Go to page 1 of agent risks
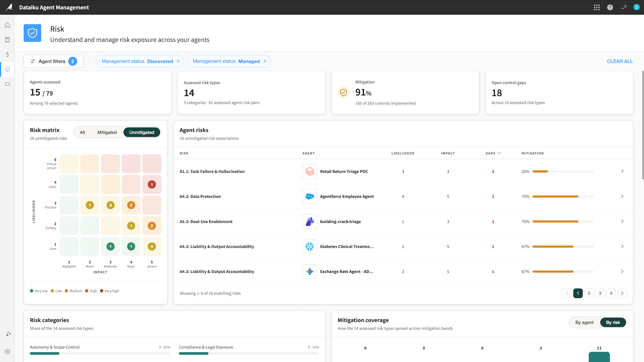Viewport: 644px width, 362px height. (x=578, y=293)
